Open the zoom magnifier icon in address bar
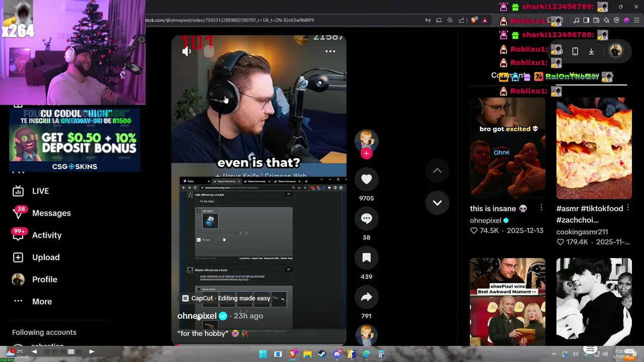 450,20
